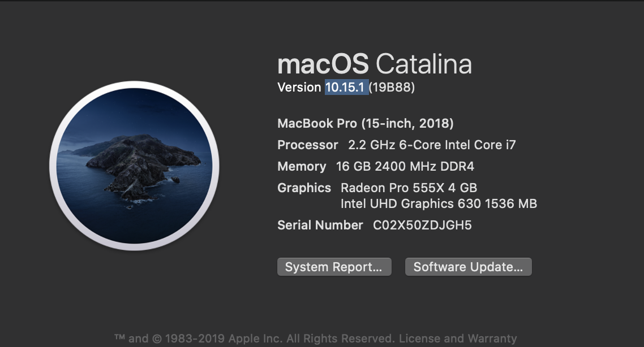This screenshot has height=347, width=644.
Task: Click the Memory label
Action: pyautogui.click(x=302, y=167)
